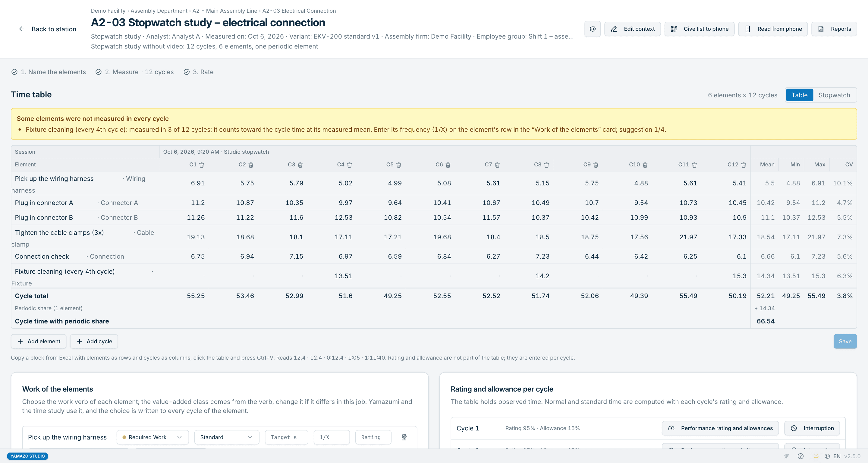Go to step 2 Measure
Viewport: 868px width, 463px height.
click(134, 72)
